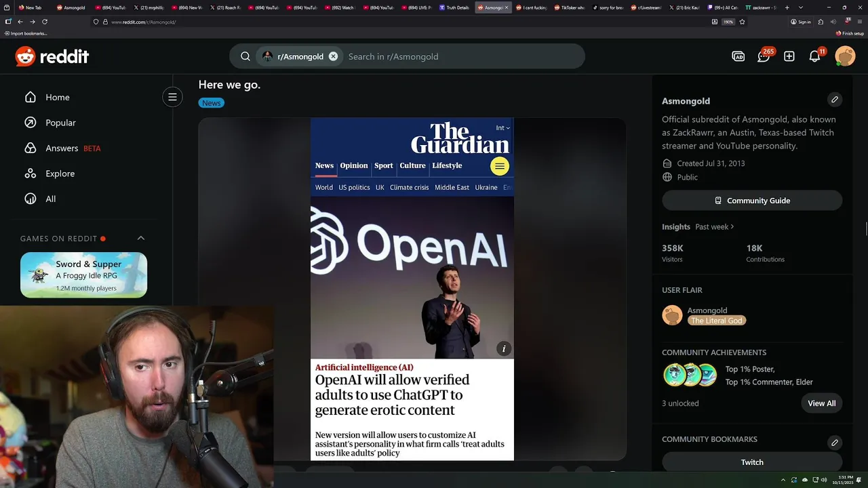
Task: Reload the page with refresh icon
Action: [x=45, y=22]
